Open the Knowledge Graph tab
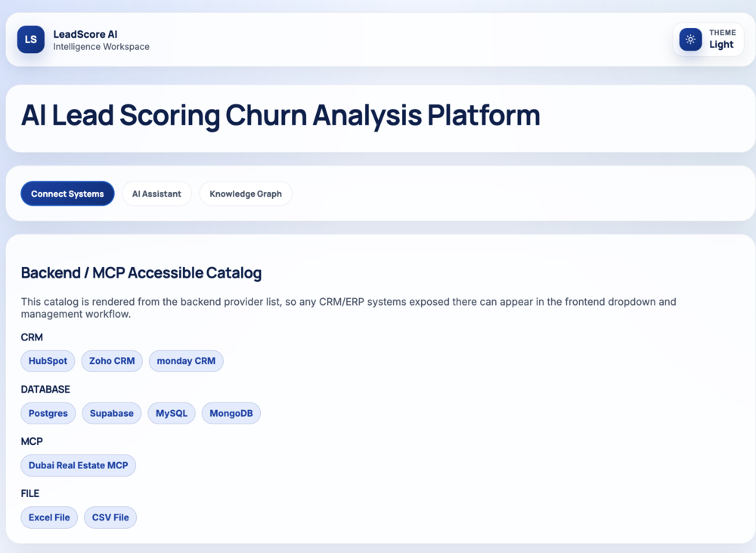 tap(246, 194)
